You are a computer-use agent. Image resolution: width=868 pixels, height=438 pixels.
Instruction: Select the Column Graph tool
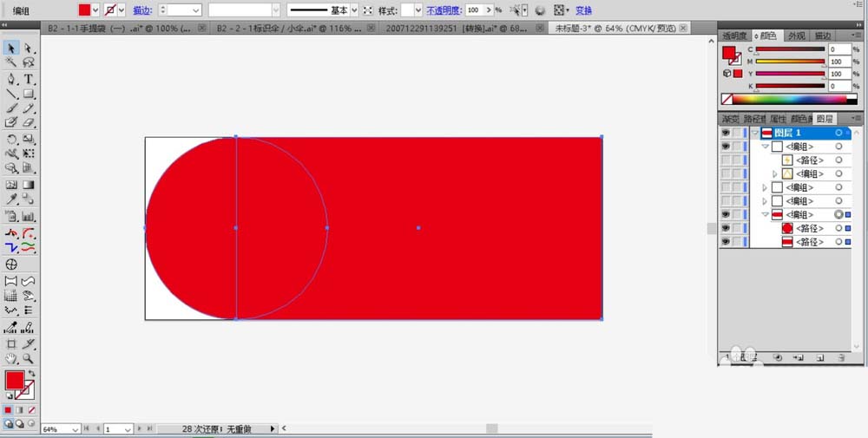[29, 216]
